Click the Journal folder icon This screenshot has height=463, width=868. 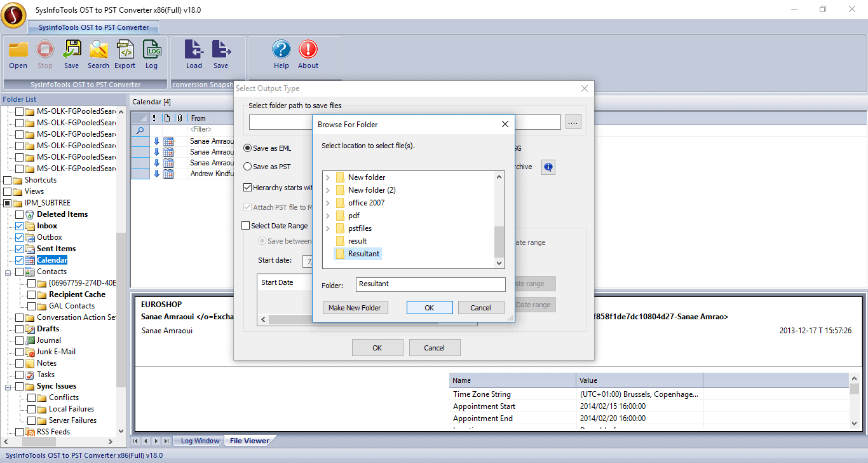pyautogui.click(x=31, y=340)
